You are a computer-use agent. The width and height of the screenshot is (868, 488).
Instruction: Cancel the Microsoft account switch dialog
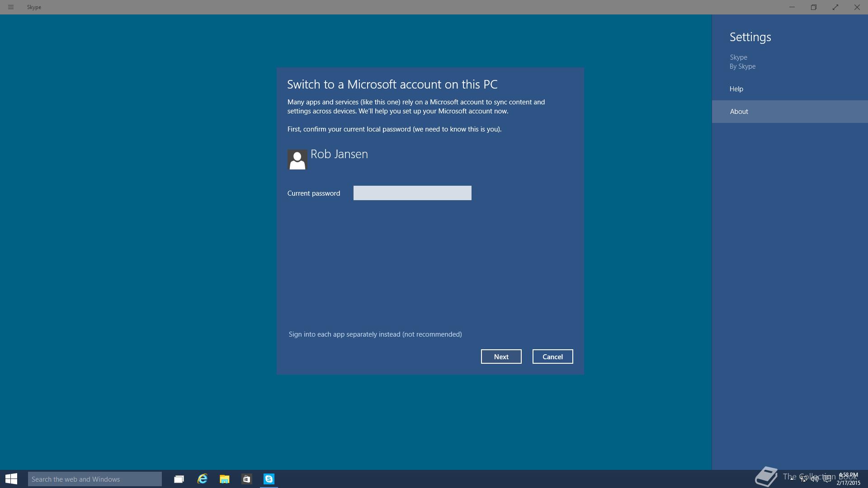tap(552, 357)
